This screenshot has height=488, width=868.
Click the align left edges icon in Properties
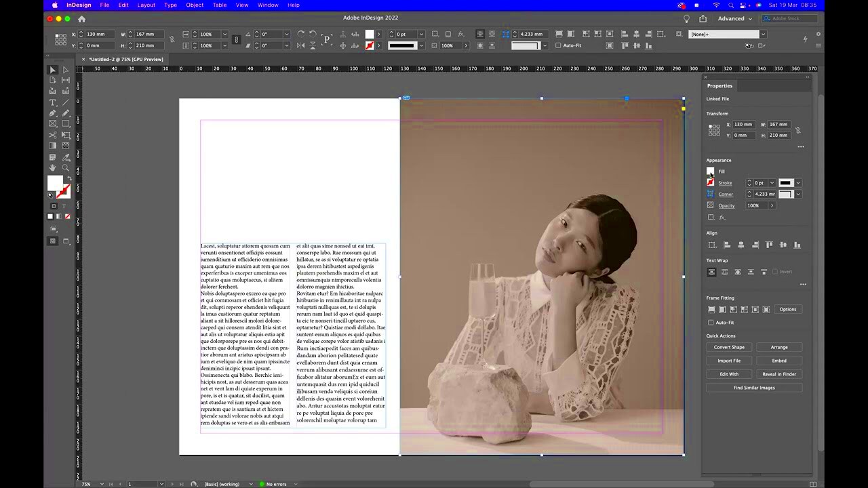(727, 245)
